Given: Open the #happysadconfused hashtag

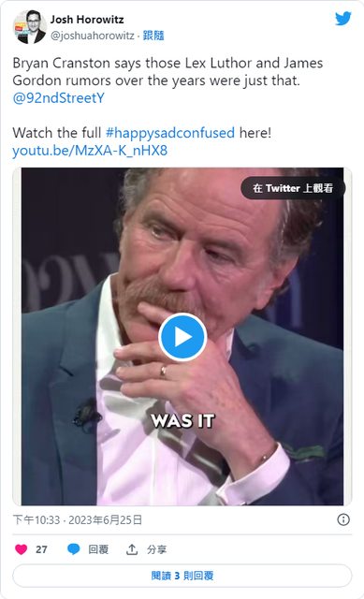Looking at the screenshot, I should (x=170, y=133).
